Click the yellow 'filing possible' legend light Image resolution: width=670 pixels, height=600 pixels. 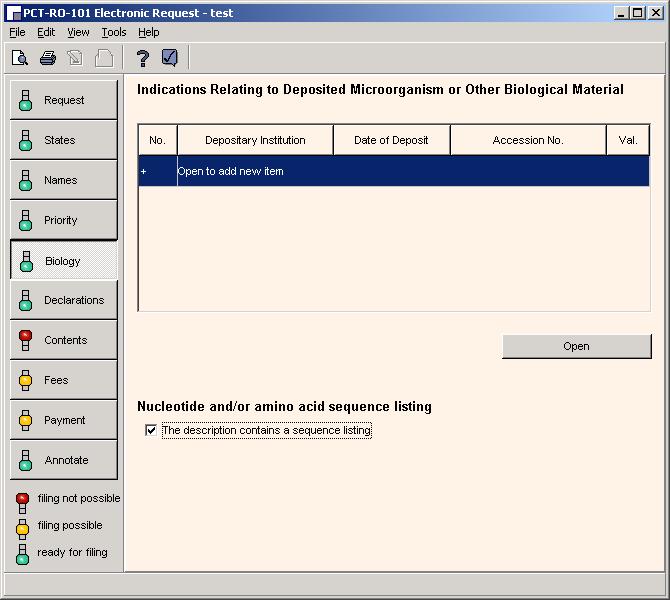pos(22,529)
